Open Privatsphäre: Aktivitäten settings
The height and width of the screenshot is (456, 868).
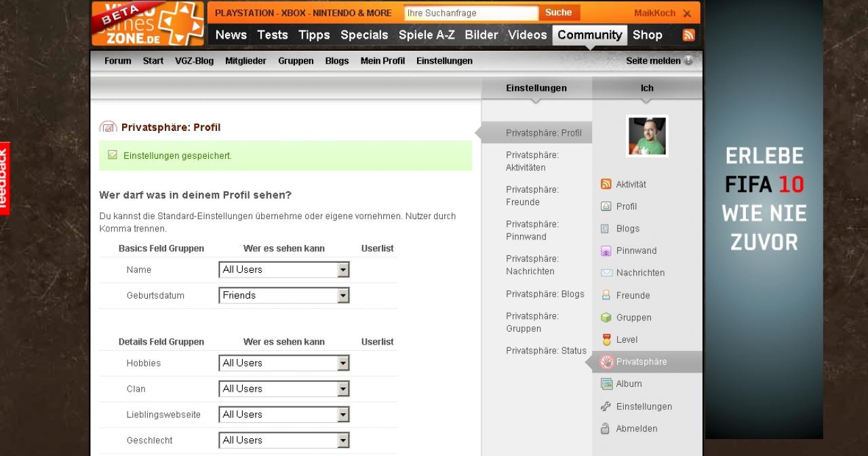click(x=532, y=161)
